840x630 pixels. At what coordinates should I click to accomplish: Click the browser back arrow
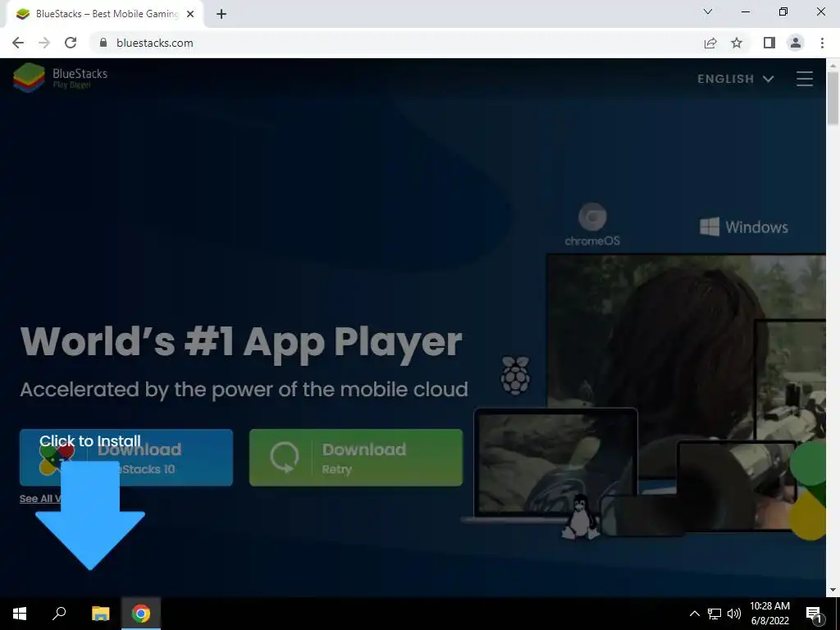pyautogui.click(x=18, y=43)
